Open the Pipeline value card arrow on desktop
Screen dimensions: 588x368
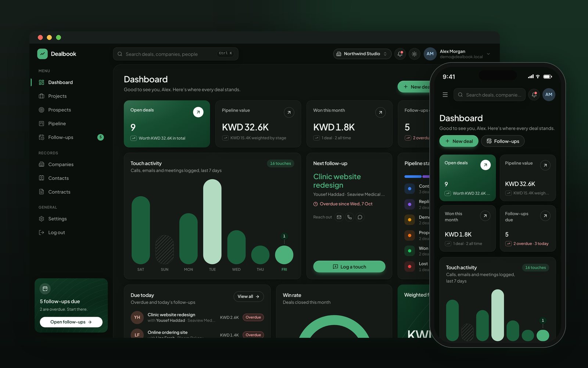point(289,112)
